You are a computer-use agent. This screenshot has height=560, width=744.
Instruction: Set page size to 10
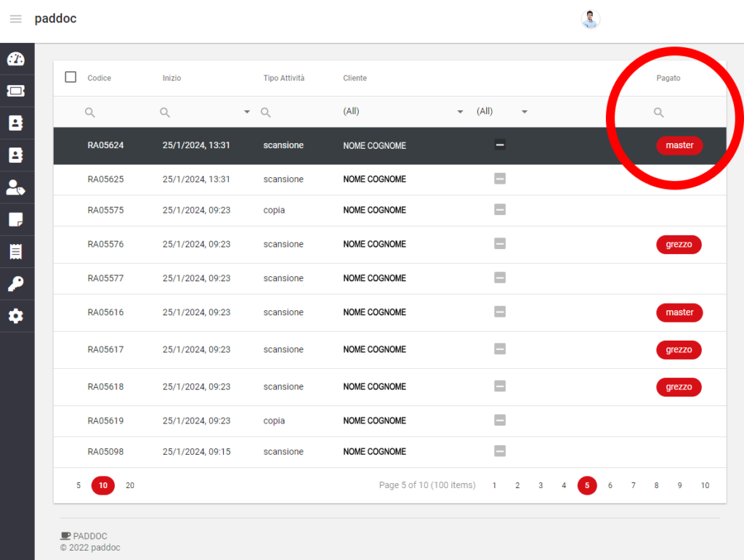point(103,486)
